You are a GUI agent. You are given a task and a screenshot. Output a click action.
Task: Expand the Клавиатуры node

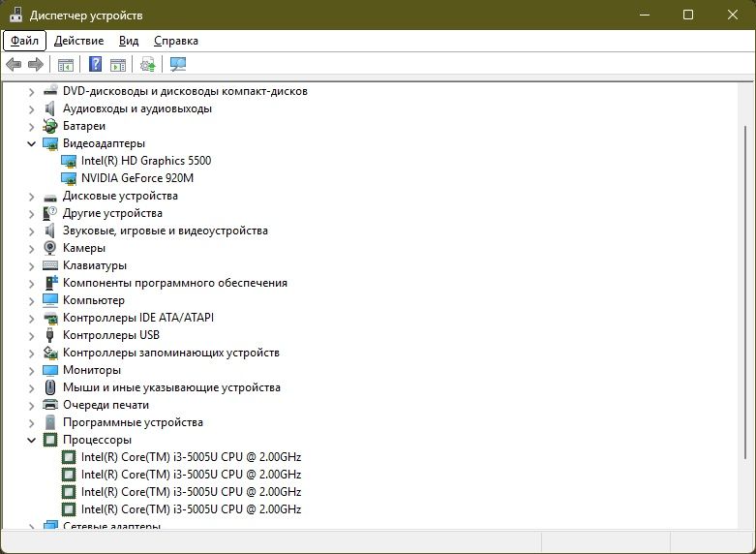pyautogui.click(x=31, y=265)
